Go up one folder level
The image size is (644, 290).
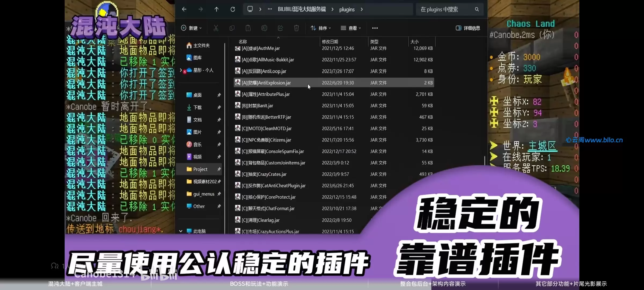point(217,9)
